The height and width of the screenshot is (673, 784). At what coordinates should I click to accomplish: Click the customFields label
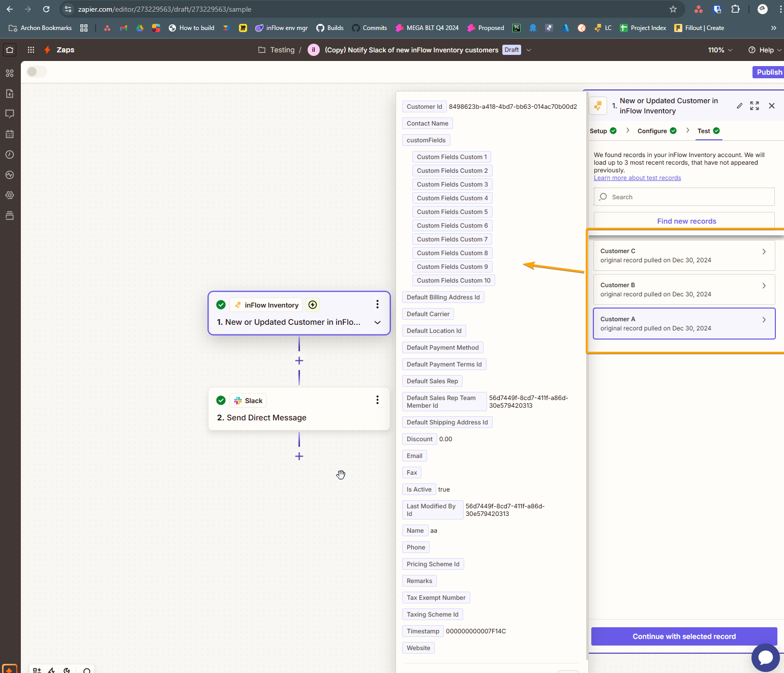point(426,140)
